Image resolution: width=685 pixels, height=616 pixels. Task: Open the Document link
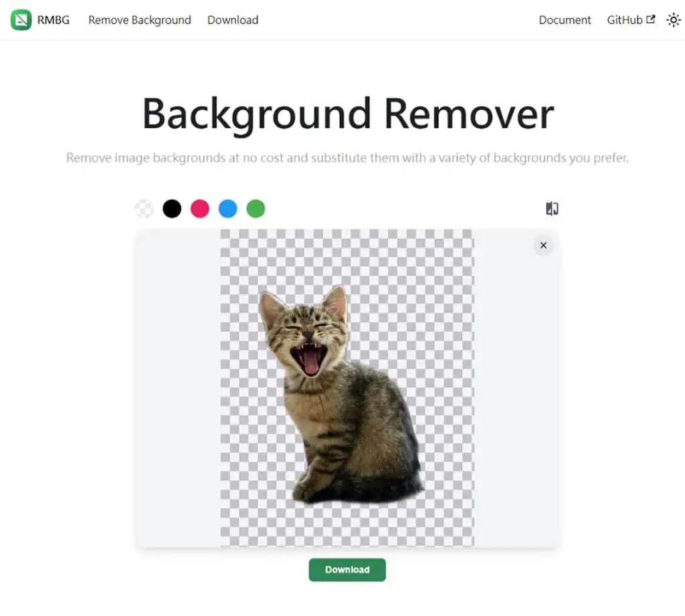(x=565, y=20)
